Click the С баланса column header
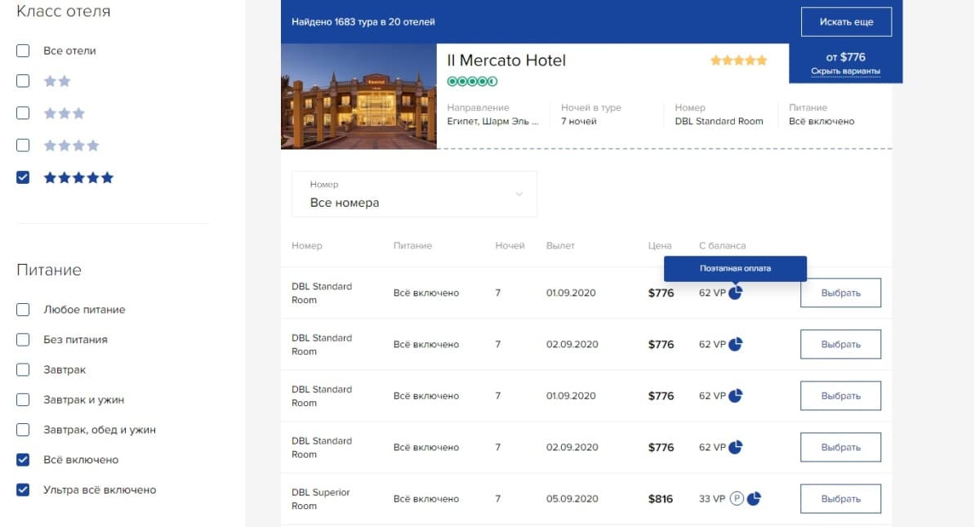 coord(722,245)
